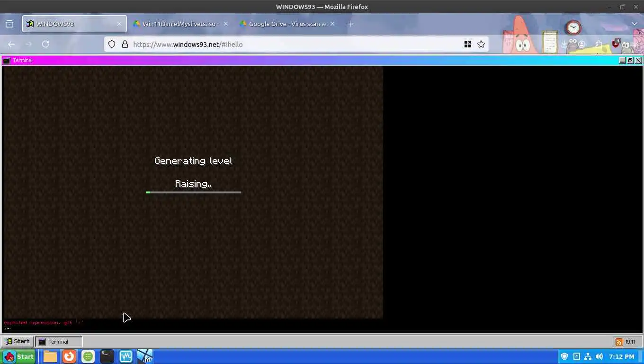
Task: Open the system monitor launcher icon
Action: pos(126,356)
